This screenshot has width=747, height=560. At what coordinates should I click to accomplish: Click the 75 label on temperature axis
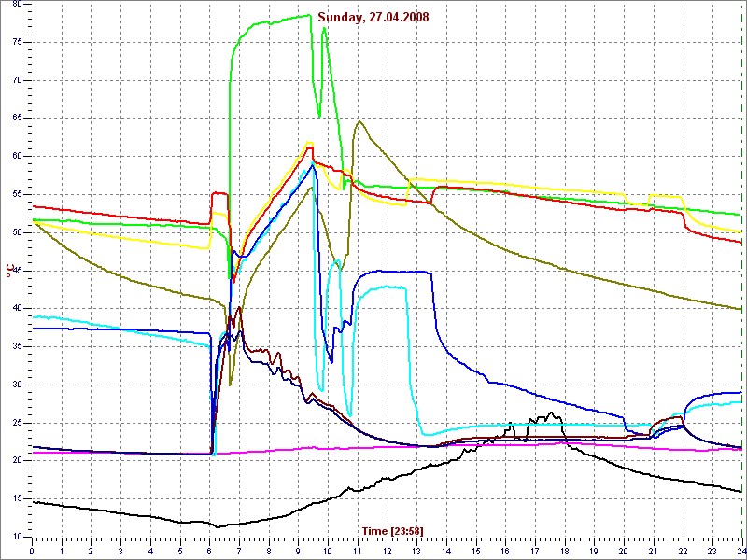16,42
